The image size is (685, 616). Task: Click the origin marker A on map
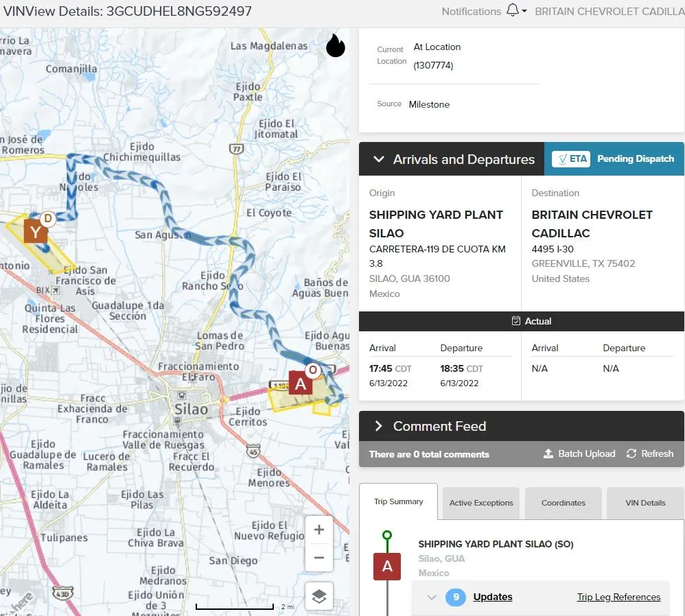tap(300, 384)
